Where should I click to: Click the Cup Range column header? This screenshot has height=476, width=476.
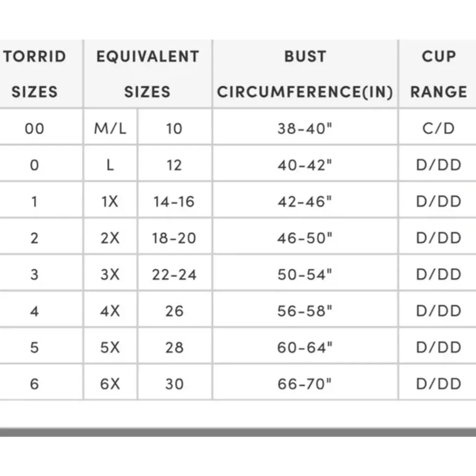click(437, 74)
